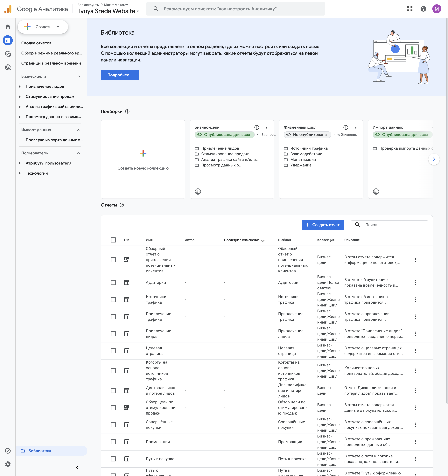Collapse the Пользователь sidebar section
448x476 pixels.
point(79,153)
